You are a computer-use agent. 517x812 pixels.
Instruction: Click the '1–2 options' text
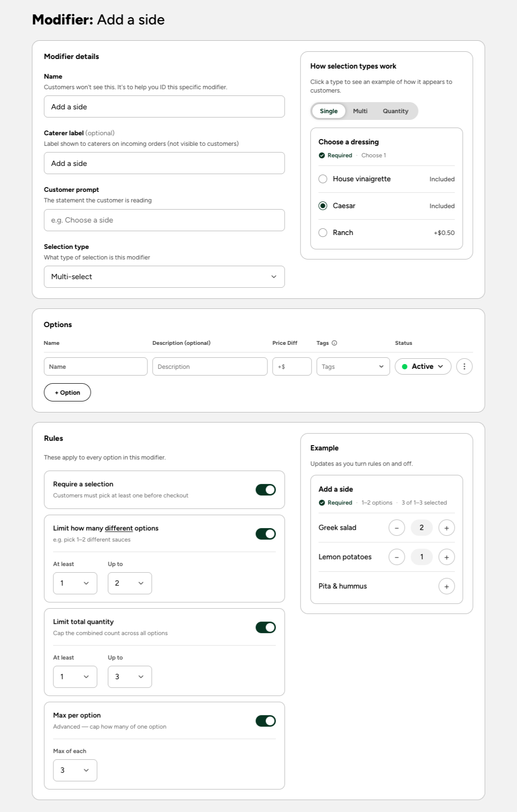tap(377, 503)
